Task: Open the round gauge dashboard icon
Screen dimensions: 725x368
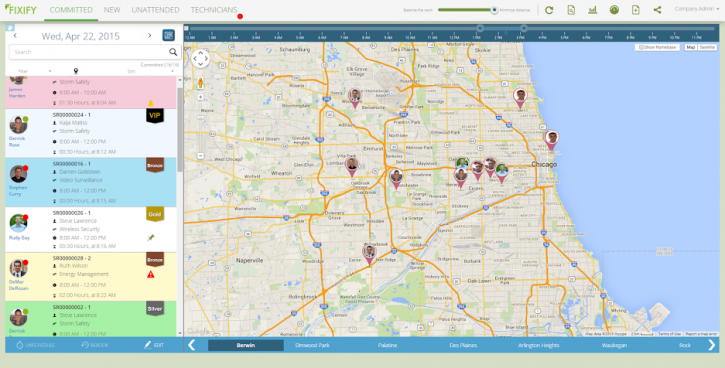Action: (x=614, y=10)
